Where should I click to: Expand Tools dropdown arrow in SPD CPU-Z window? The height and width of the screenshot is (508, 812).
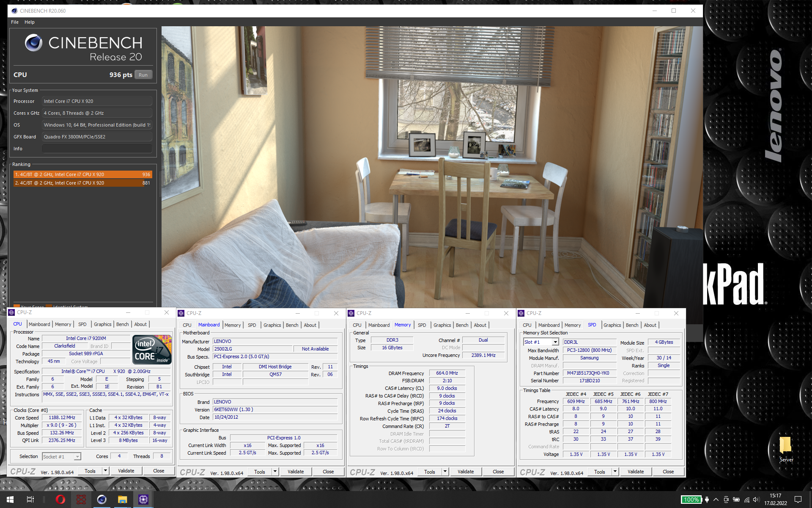615,472
